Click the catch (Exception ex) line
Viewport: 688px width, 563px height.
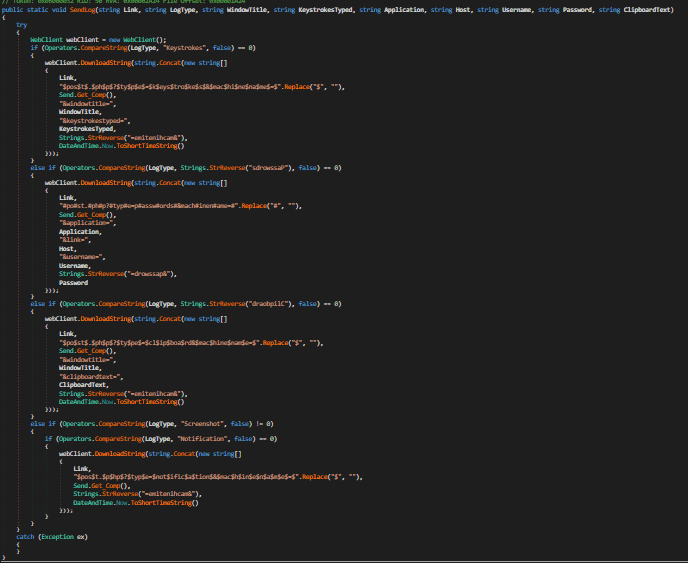(x=52, y=537)
